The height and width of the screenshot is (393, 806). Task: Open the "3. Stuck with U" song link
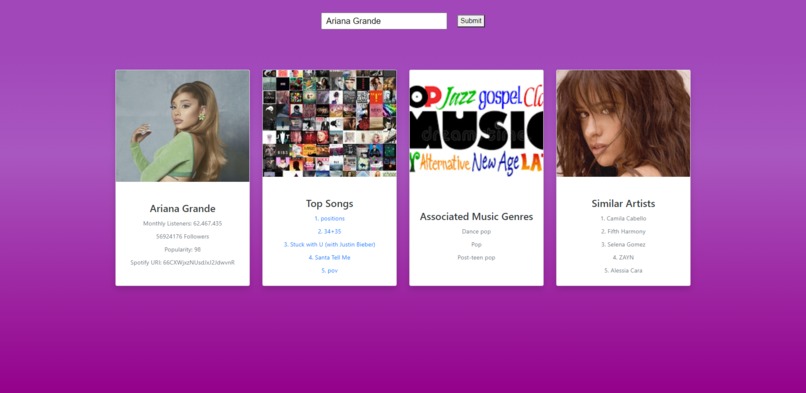tap(329, 245)
